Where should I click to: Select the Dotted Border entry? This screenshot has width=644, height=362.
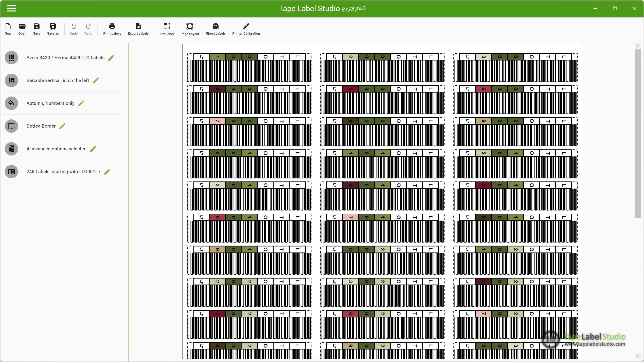click(41, 126)
